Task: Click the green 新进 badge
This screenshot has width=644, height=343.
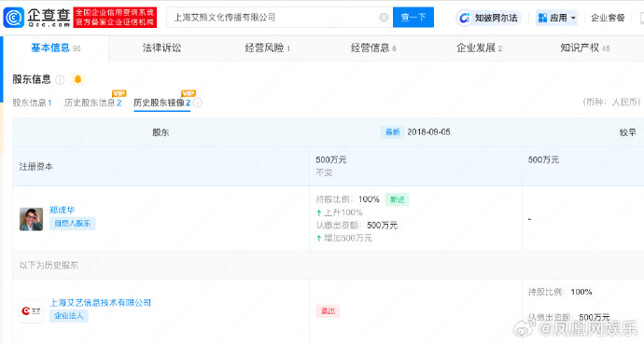Action: pyautogui.click(x=398, y=199)
